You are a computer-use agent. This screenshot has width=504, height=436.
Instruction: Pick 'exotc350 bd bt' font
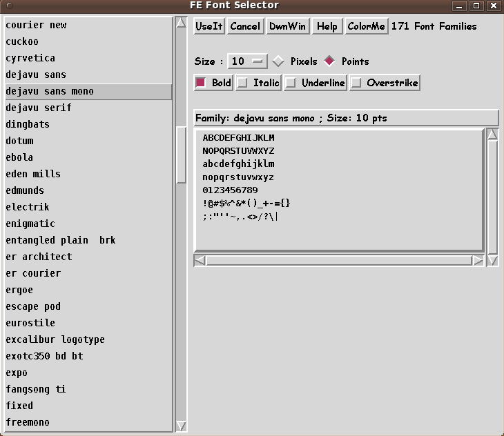[x=88, y=356]
